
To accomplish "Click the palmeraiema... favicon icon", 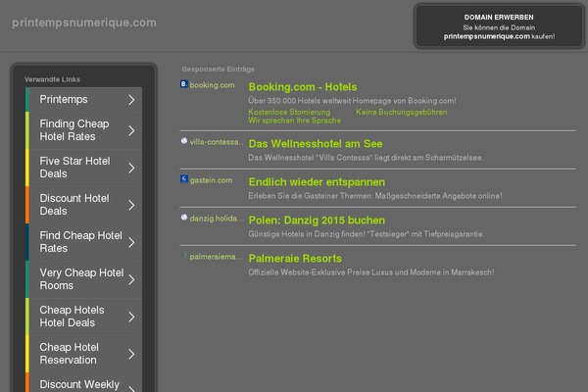I will point(184,256).
